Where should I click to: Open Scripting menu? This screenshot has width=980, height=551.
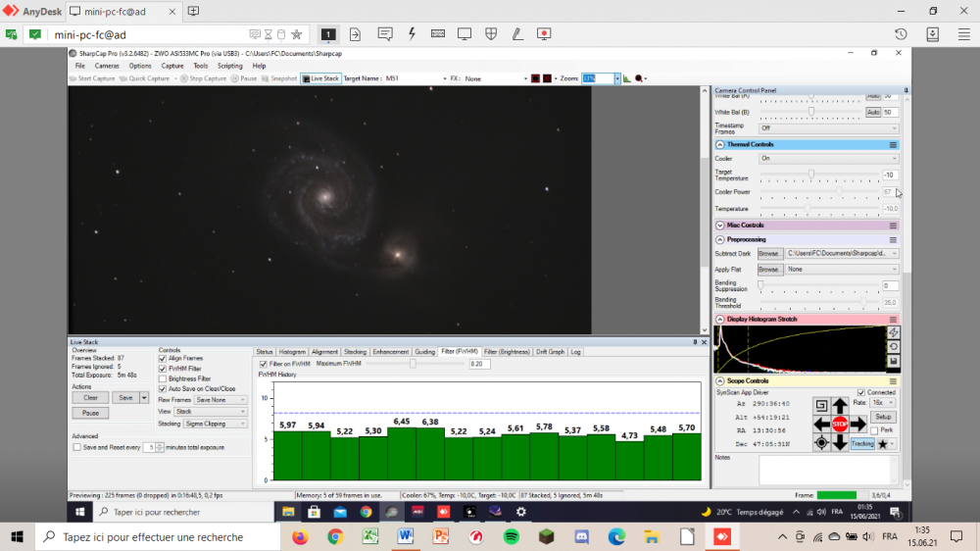(229, 67)
